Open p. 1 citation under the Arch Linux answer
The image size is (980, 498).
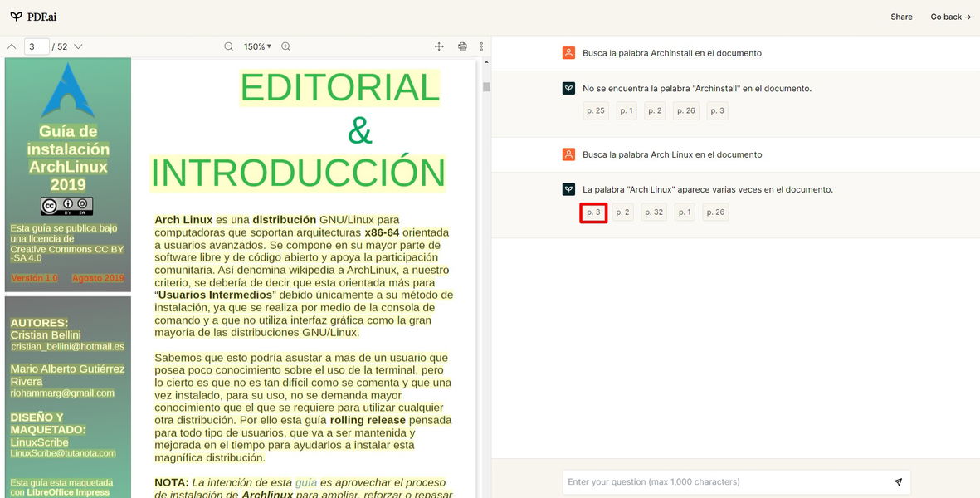coord(685,212)
